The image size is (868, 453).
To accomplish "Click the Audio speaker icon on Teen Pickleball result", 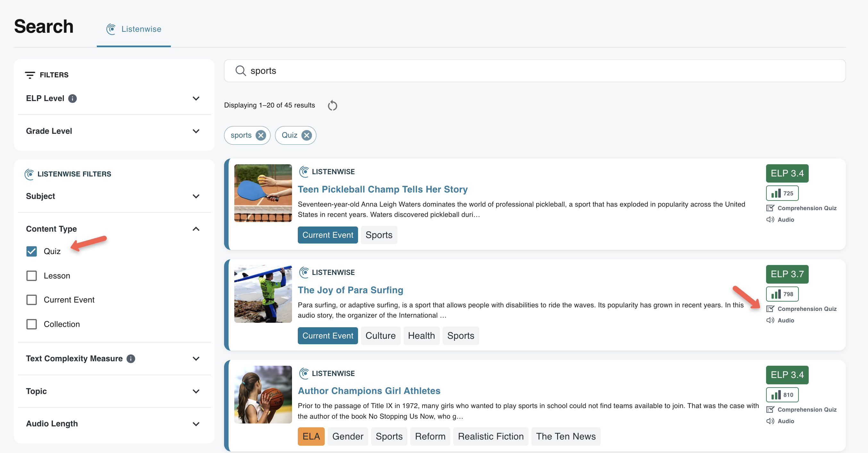I will (770, 219).
